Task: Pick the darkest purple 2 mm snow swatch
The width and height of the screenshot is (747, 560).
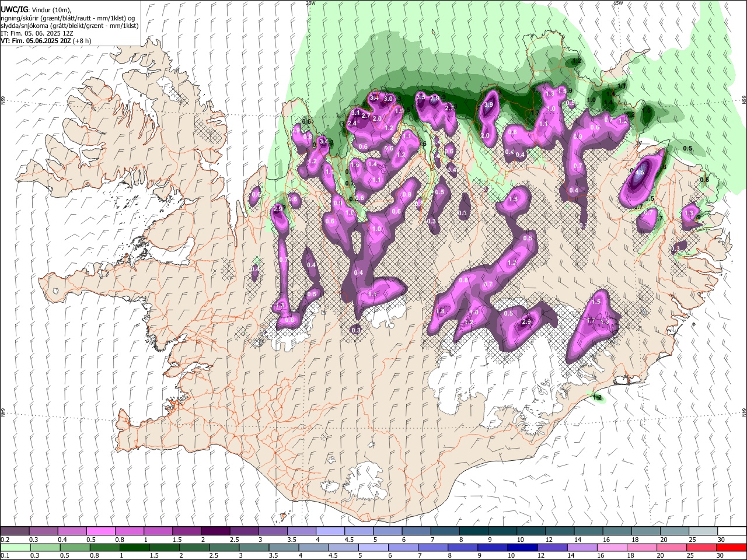Action: click(215, 531)
